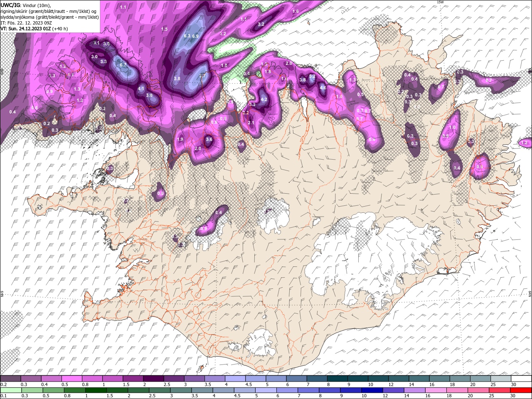Click bottom legend swatch between 10 and 12
Image resolution: width=532 pixels, height=399 pixels.
tap(371, 390)
